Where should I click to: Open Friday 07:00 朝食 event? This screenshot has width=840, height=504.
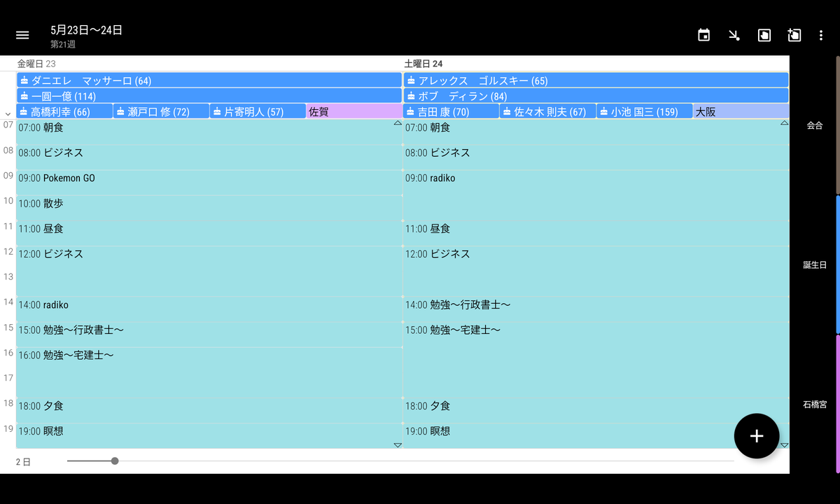(209, 132)
